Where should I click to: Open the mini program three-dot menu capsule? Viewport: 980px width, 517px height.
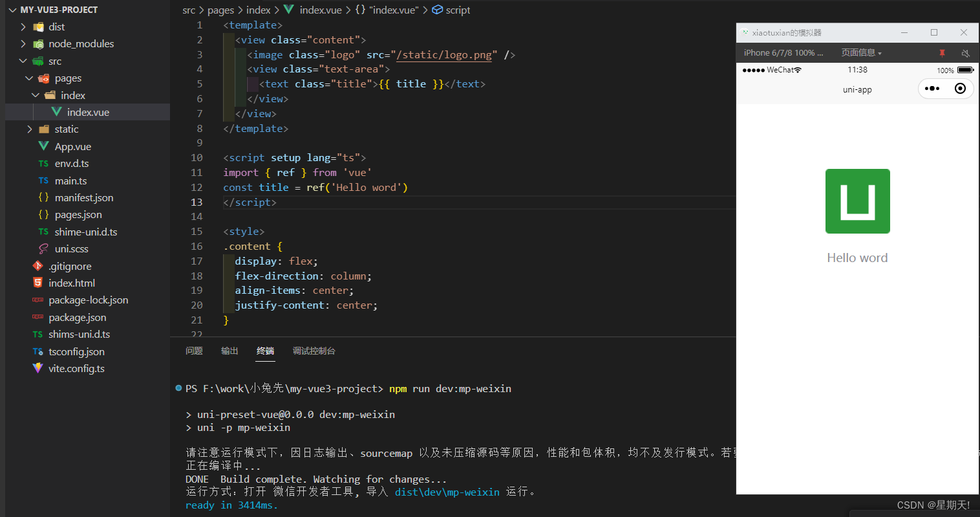[932, 89]
